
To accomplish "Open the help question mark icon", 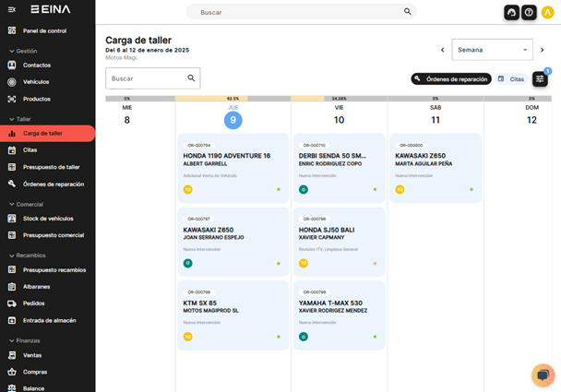I will tap(529, 12).
